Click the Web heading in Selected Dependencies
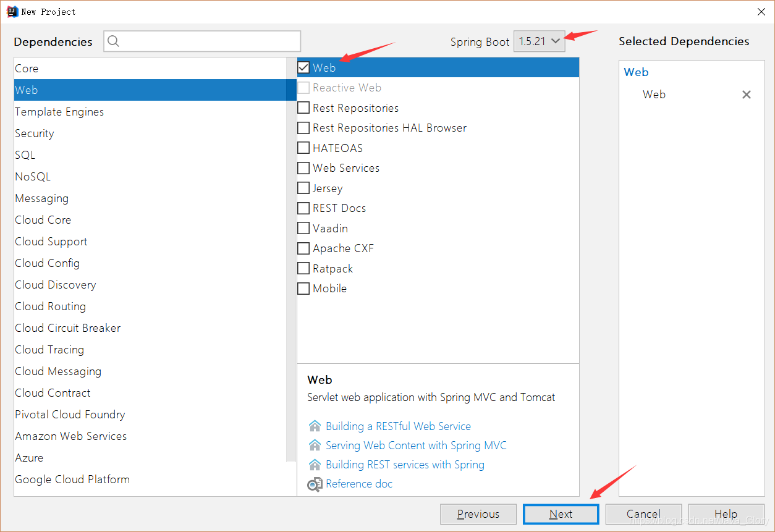The image size is (775, 532). [636, 72]
